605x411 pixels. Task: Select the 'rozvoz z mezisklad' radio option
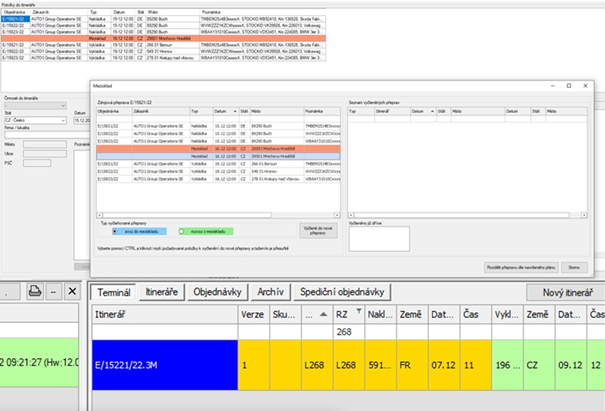click(181, 232)
